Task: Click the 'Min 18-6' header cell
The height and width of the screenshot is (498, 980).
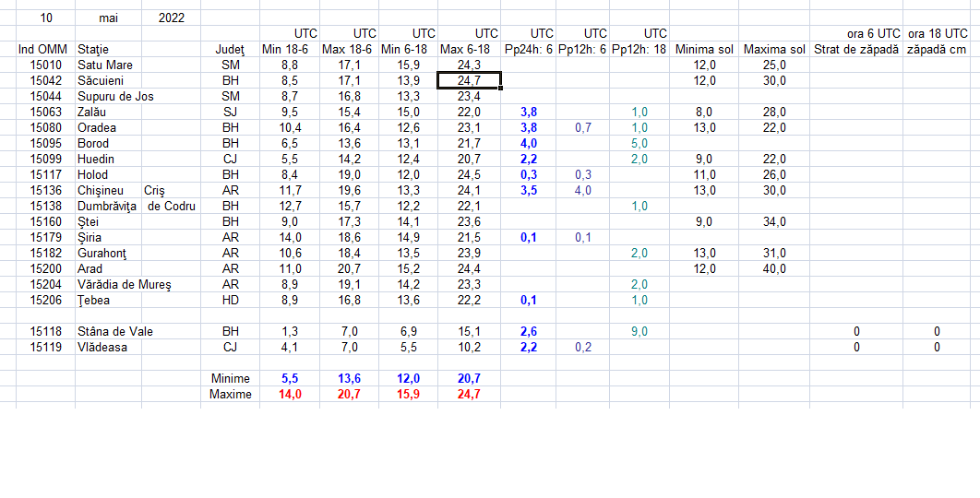Action: point(290,50)
